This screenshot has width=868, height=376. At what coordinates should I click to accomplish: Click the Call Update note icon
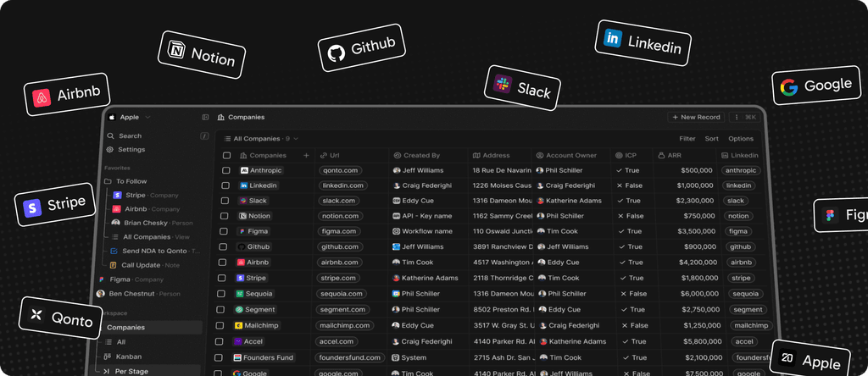point(113,265)
